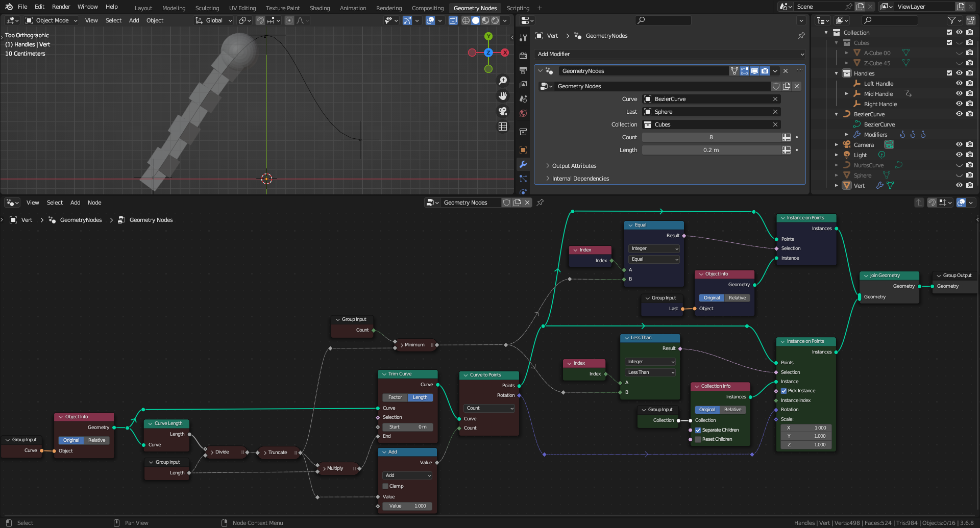Click the red X axis gizmo ball

point(505,53)
